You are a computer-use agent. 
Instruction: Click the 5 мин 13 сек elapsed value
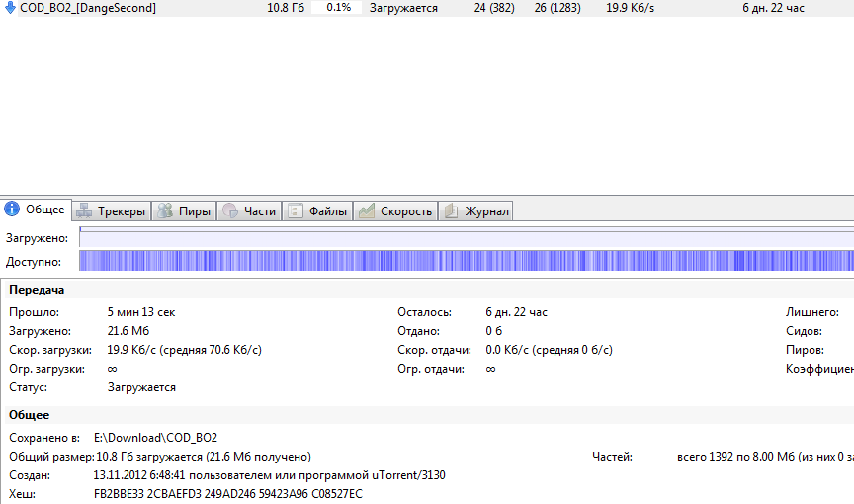point(141,312)
